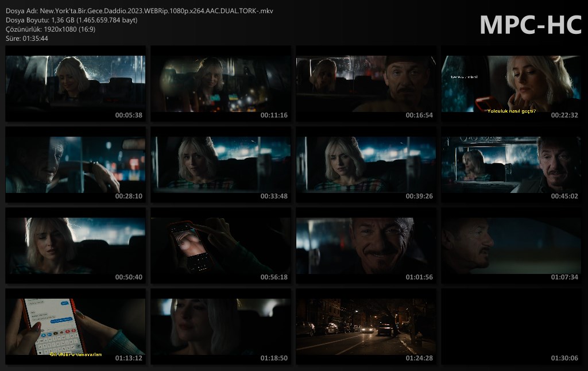This screenshot has width=588, height=371.
Task: Choose the thumbnail stamped 00:45:02
Action: 511,165
